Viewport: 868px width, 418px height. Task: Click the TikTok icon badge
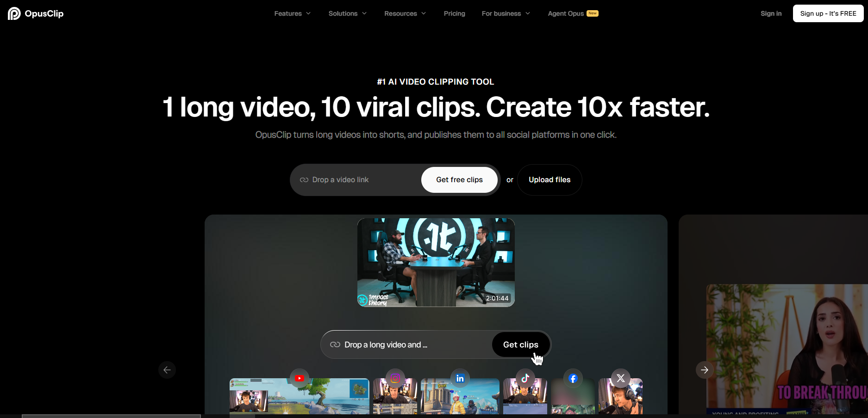pos(525,378)
